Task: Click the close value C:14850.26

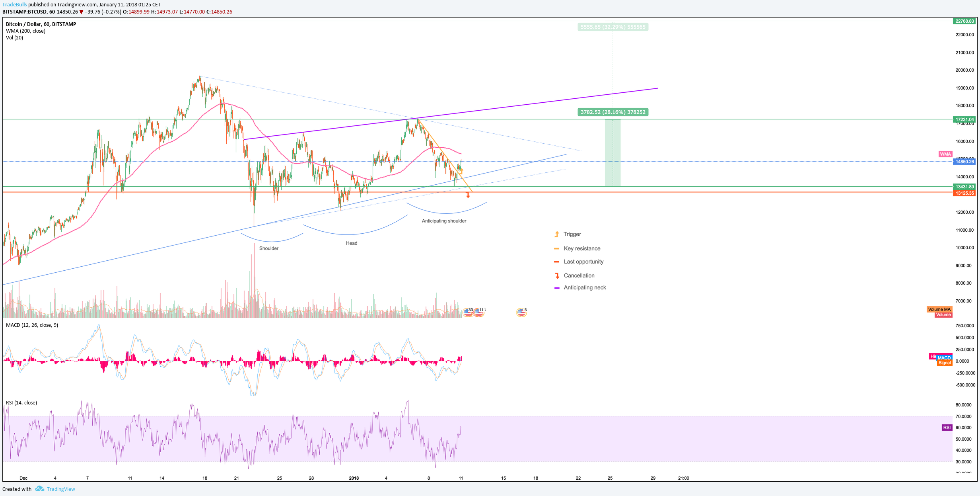Action: pos(219,12)
